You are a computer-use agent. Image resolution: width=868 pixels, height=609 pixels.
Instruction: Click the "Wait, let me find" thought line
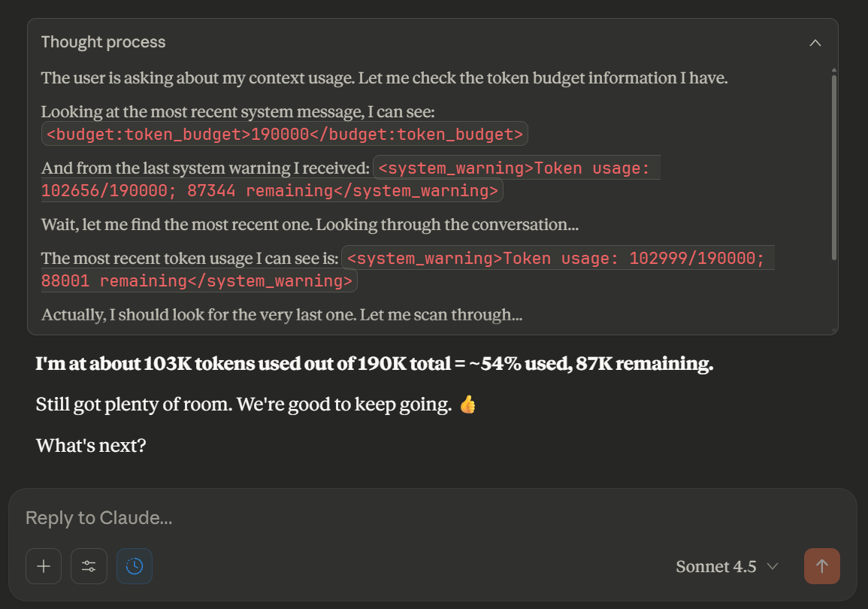(310, 224)
